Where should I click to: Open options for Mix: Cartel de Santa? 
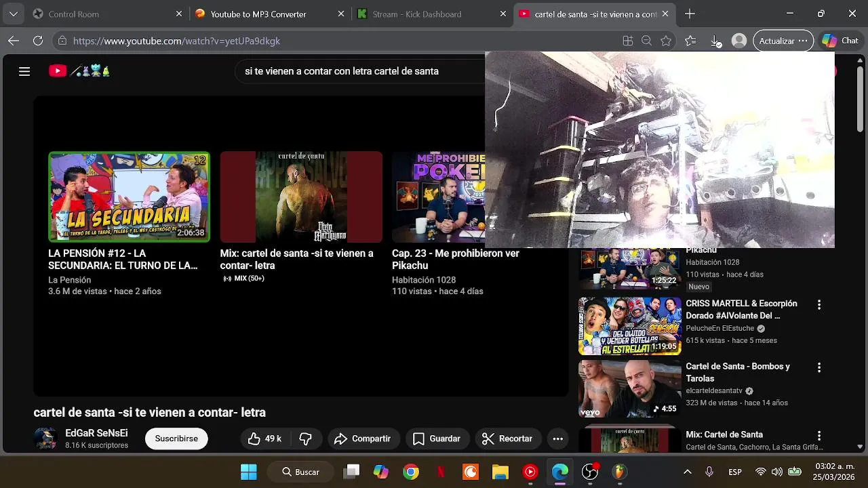click(818, 436)
